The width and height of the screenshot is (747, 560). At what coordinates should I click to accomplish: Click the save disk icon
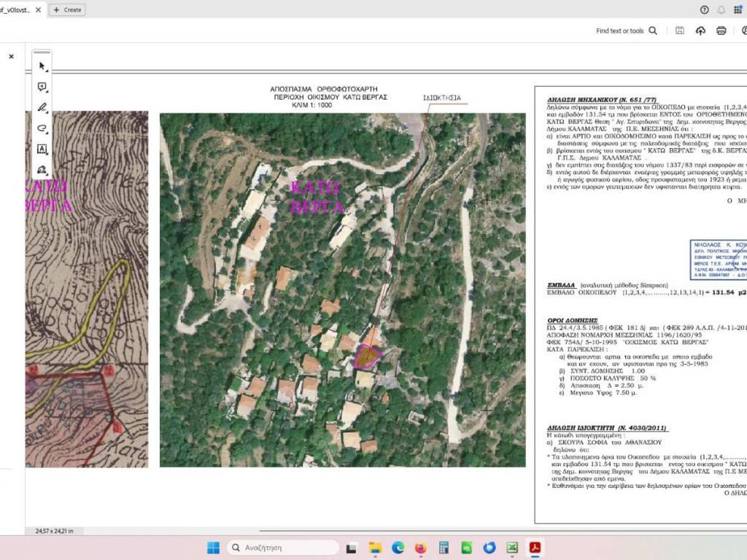[680, 31]
